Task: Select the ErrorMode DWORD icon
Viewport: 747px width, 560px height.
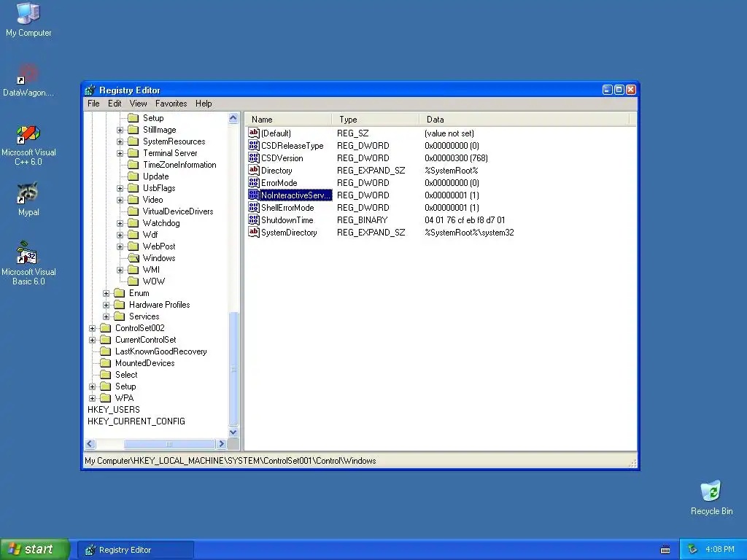Action: pos(253,182)
